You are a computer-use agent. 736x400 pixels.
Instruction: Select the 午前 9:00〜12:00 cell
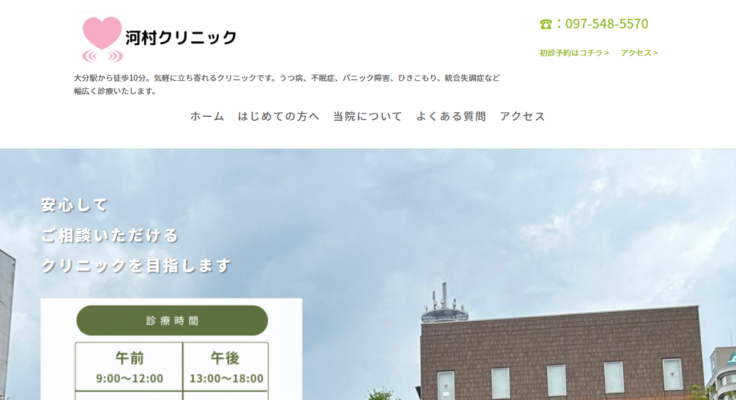pos(129,367)
